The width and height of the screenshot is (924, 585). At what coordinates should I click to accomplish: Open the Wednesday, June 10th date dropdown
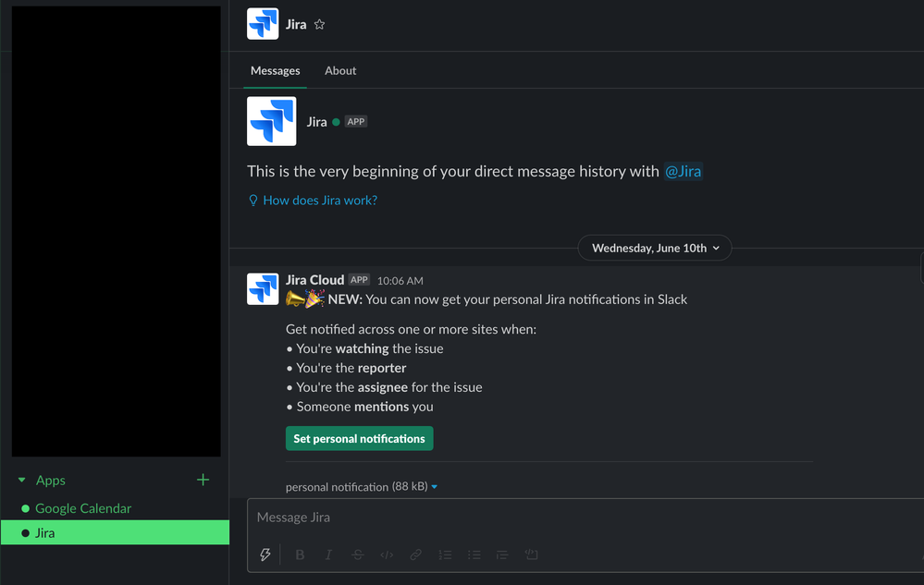tap(655, 248)
